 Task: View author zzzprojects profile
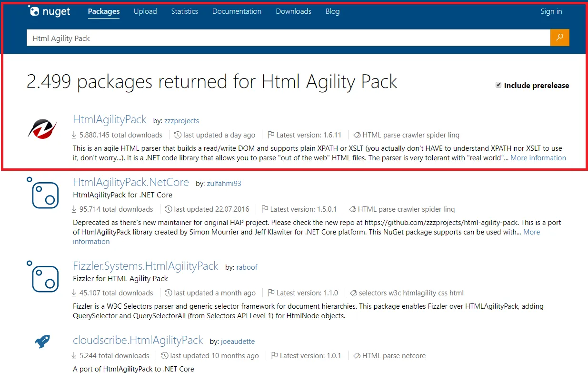181,121
